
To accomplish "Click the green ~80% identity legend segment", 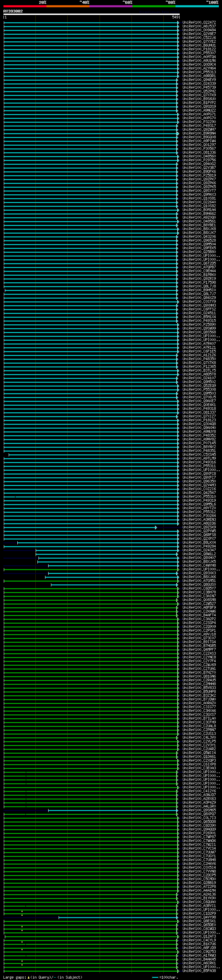I will click(154, 6).
